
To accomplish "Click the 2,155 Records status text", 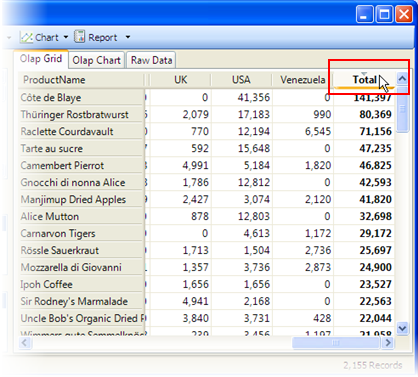I will pyautogui.click(x=373, y=366).
